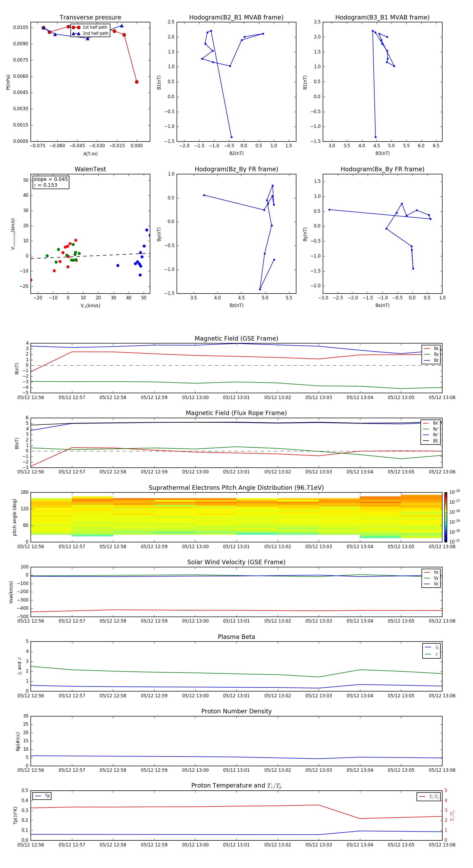
Task: Click the 'Hodogram(B2_B1 MVAB frame)' title
Action: coord(236,17)
